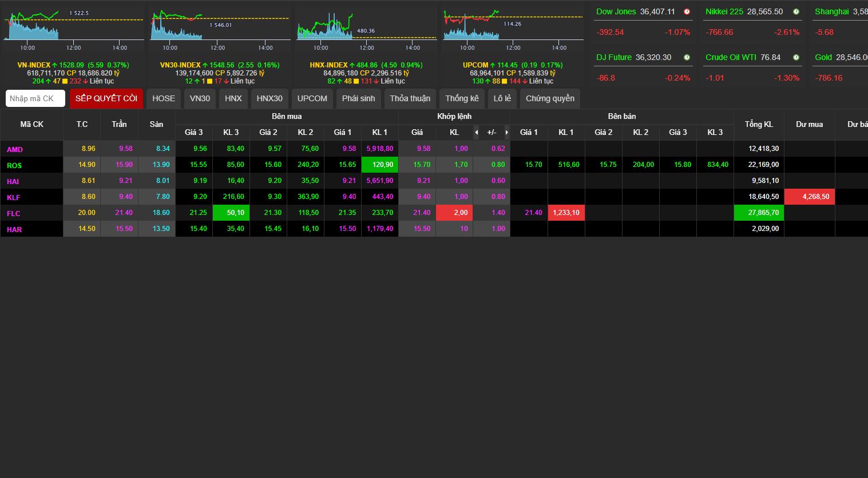Open the ROS stock symbol row
The image size is (868, 478).
coord(14,165)
